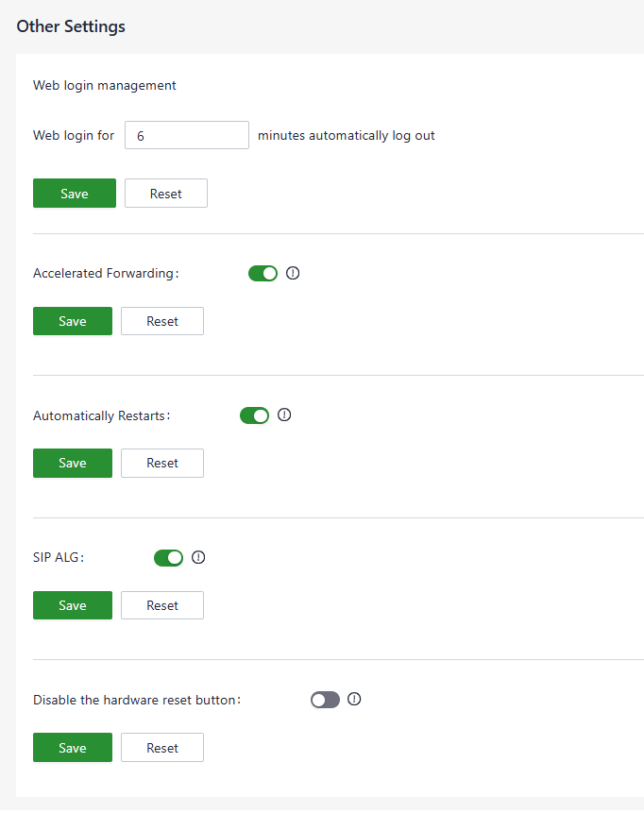Viewport: 644px width, 813px height.
Task: Toggle the SIP ALG switch
Action: [x=168, y=558]
